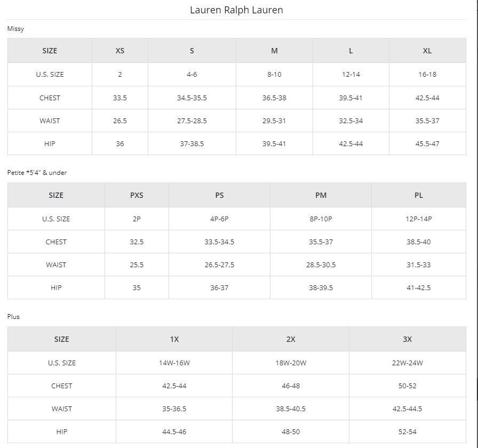Click the XL column header in Missy table
Viewport: 478px width, 448px height.
click(427, 51)
